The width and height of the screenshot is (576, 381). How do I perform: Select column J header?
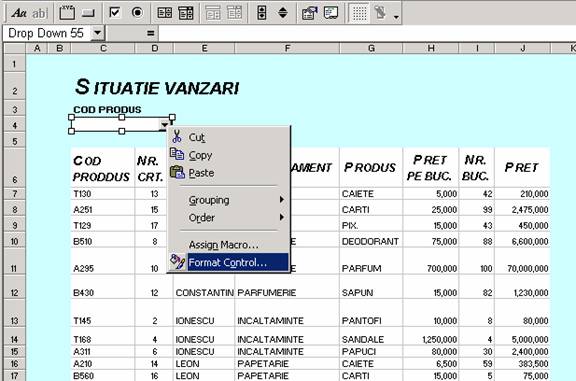pyautogui.click(x=523, y=48)
